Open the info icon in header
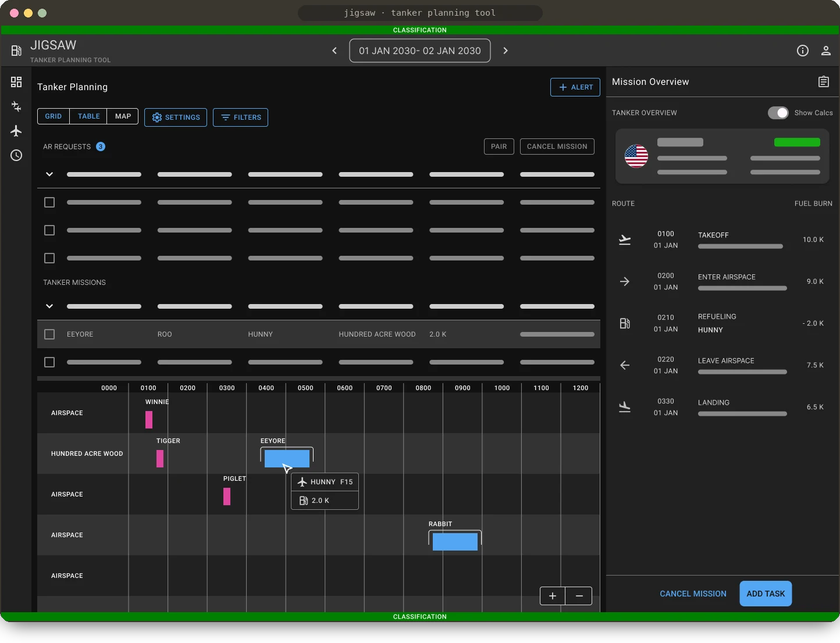This screenshot has height=643, width=840. pyautogui.click(x=803, y=51)
